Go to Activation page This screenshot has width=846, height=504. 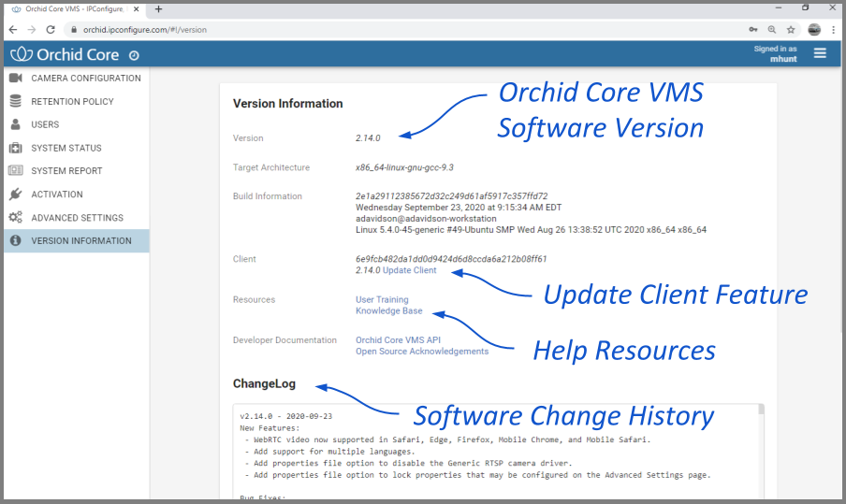(x=77, y=194)
